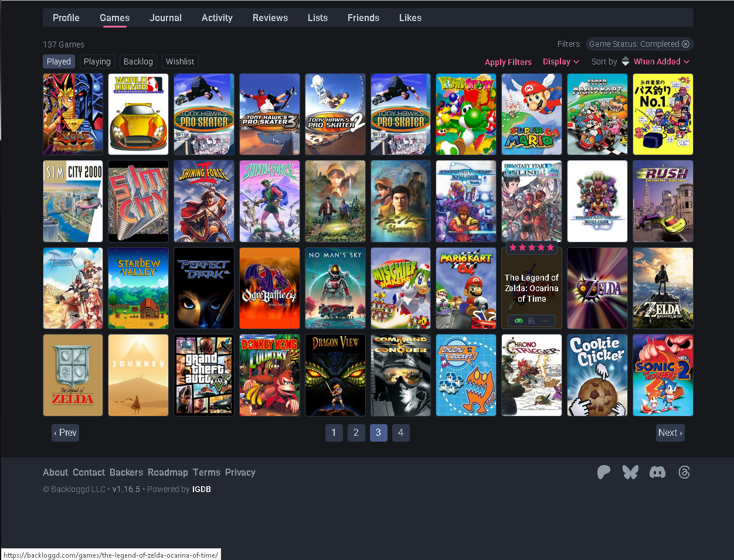Open Zelda Breath of the Wild cover
734x560 pixels.
point(663,288)
